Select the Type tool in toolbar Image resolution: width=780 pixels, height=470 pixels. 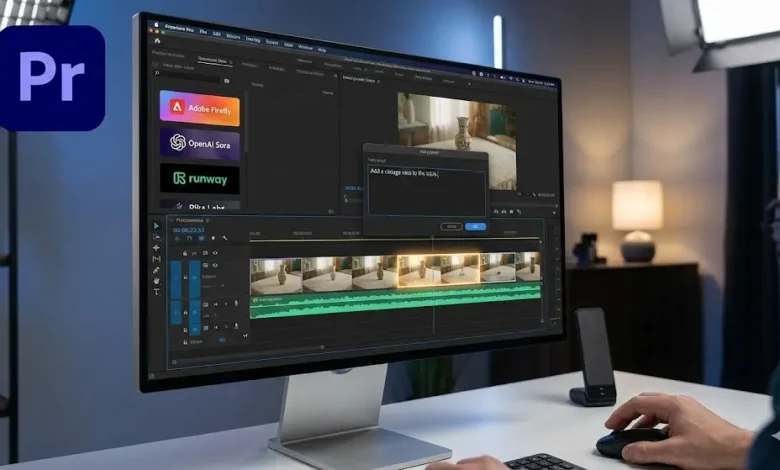point(156,292)
